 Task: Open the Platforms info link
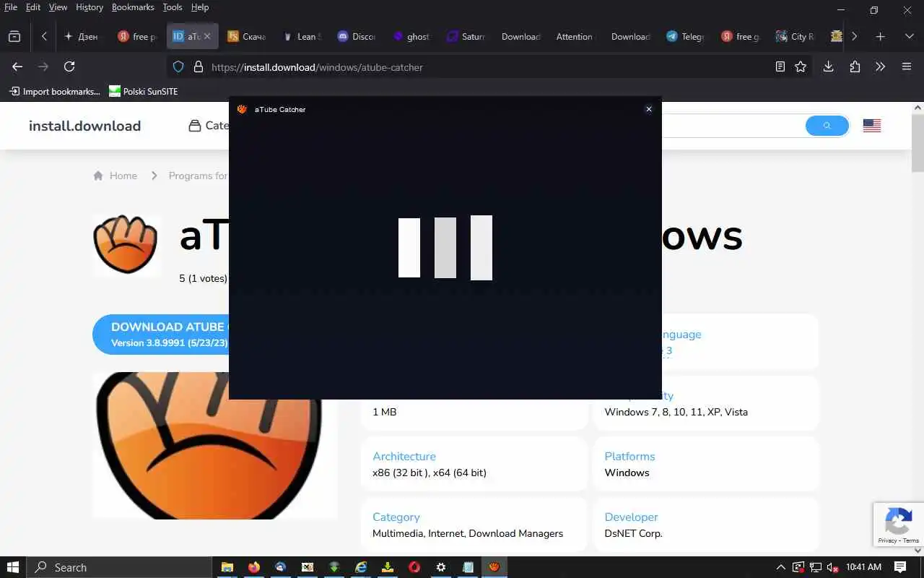pos(629,456)
